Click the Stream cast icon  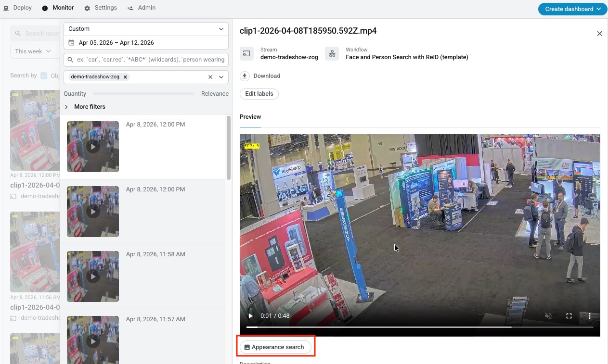[x=246, y=53]
